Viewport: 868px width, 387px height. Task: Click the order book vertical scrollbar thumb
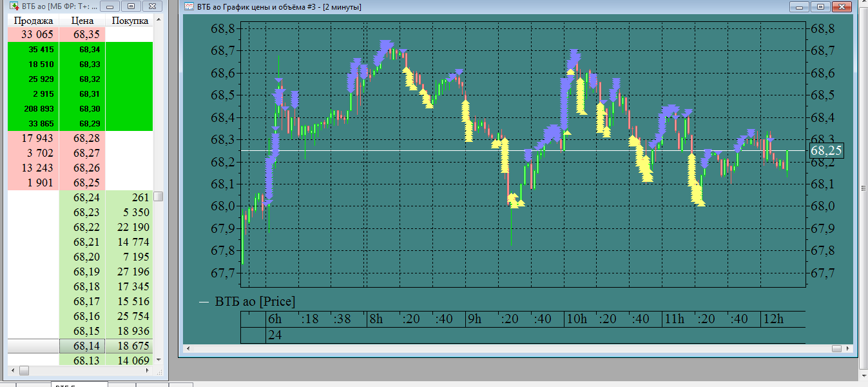click(158, 196)
